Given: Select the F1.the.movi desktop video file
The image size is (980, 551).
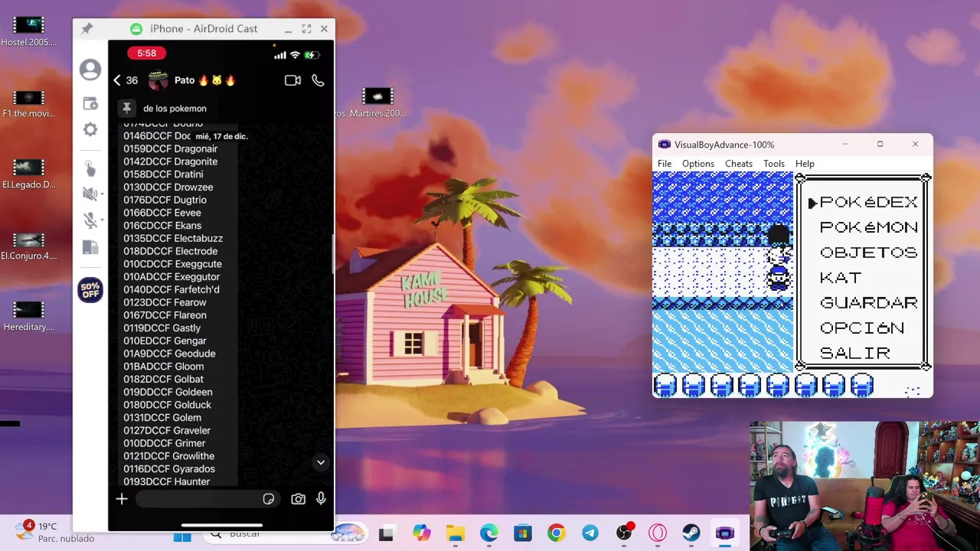Looking at the screenshot, I should click(28, 104).
